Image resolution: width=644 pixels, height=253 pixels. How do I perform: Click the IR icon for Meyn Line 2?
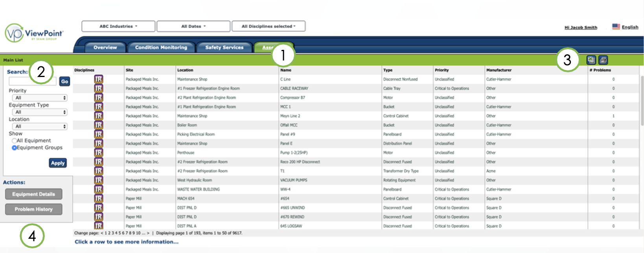click(98, 116)
